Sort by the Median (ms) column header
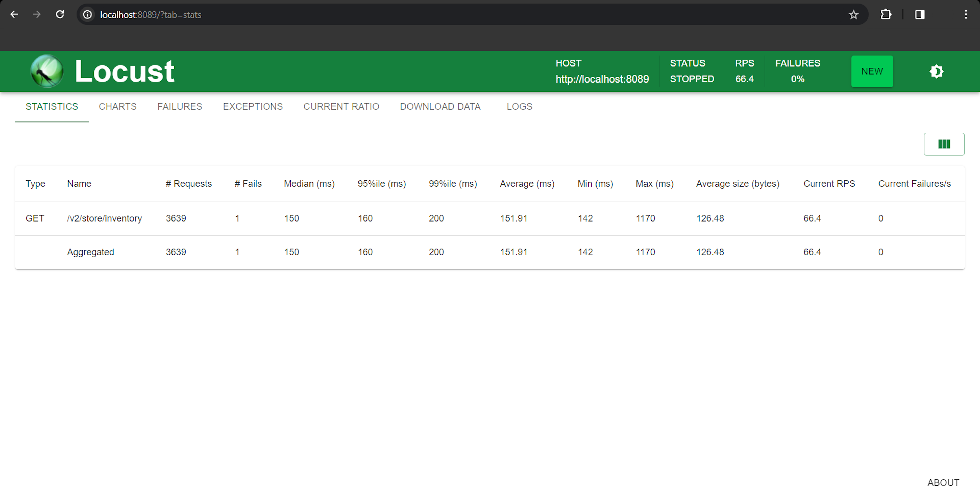The width and height of the screenshot is (980, 492). (x=309, y=183)
